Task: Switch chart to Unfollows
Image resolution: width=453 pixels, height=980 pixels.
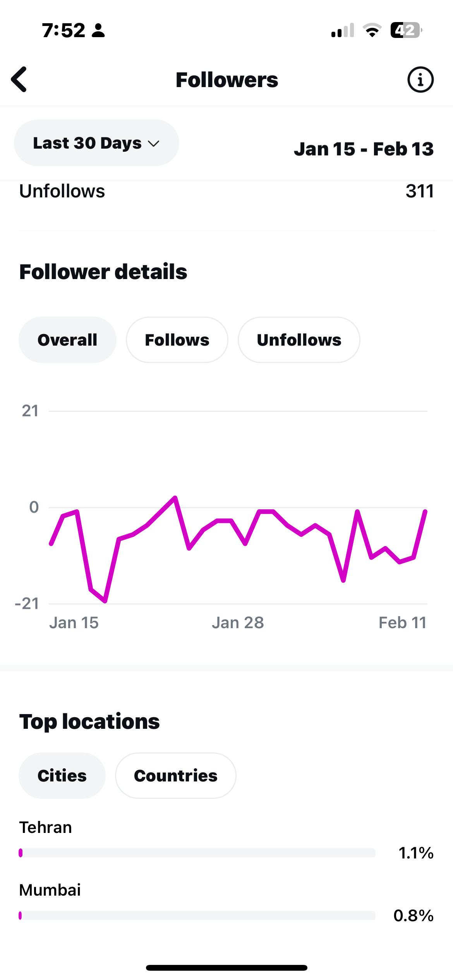Action: click(299, 340)
